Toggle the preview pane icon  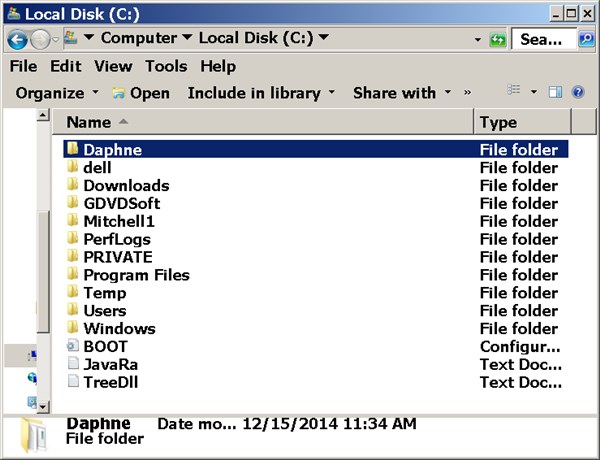556,93
